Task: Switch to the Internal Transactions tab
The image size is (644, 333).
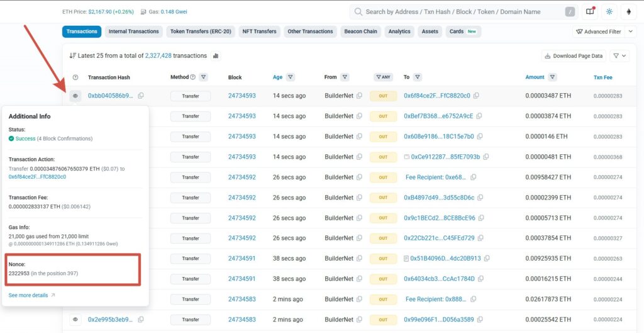Action: pyautogui.click(x=133, y=31)
